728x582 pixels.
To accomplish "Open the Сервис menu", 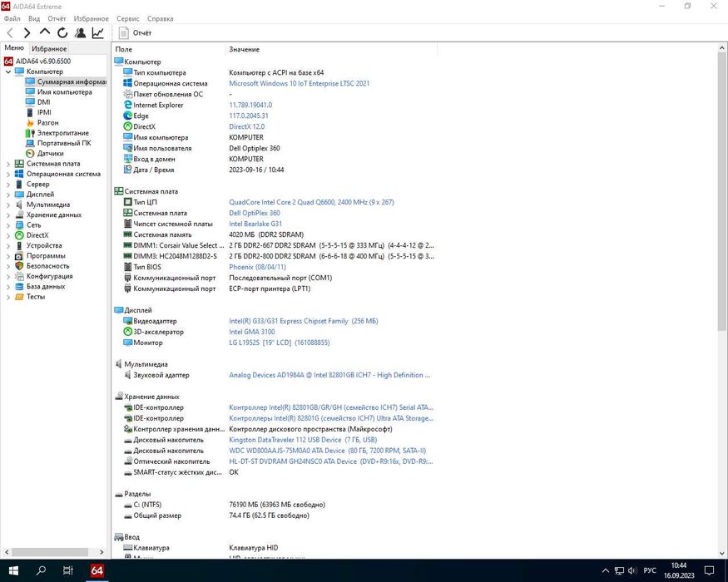I will click(x=127, y=18).
